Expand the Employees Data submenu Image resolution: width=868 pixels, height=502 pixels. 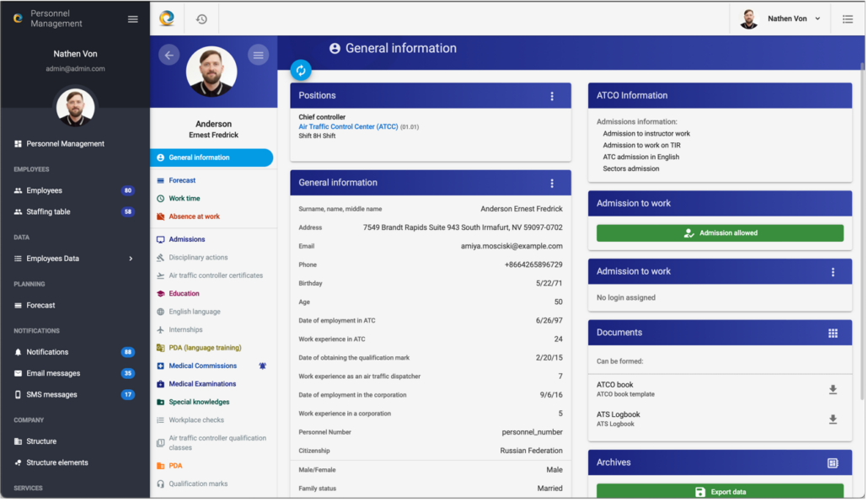131,259
